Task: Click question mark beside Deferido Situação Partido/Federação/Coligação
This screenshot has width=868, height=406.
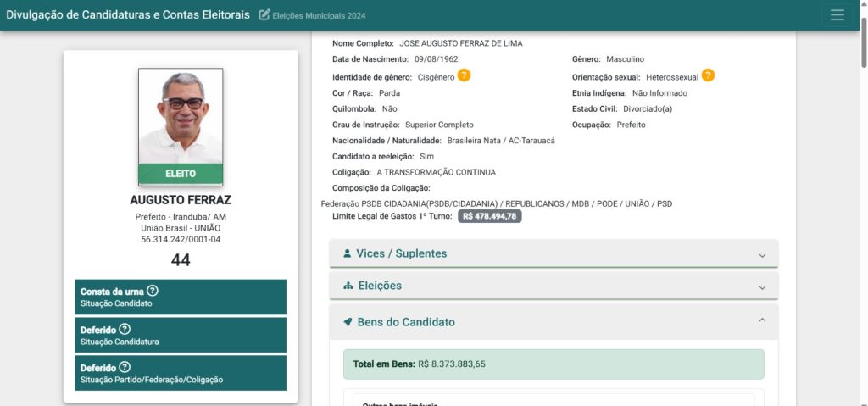Action: point(125,367)
